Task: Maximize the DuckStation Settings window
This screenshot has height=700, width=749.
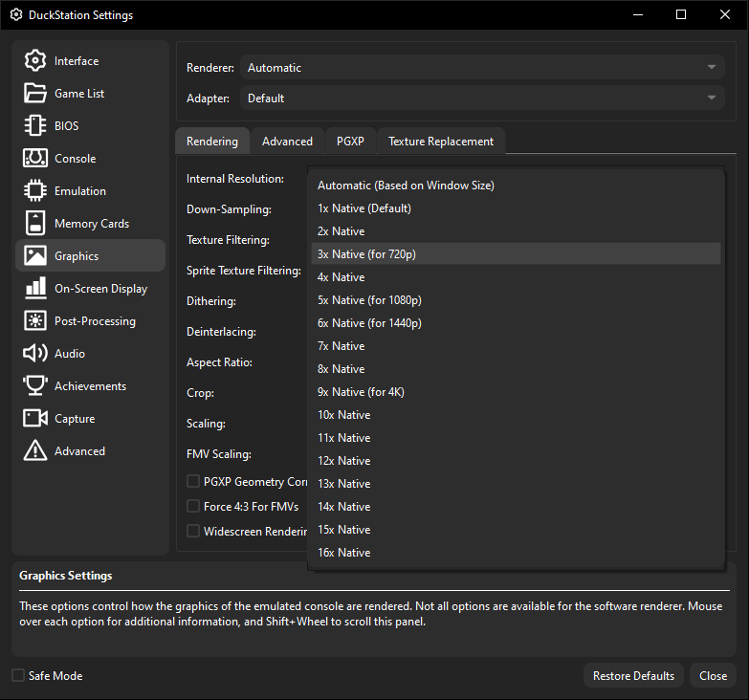Action: coord(681,14)
